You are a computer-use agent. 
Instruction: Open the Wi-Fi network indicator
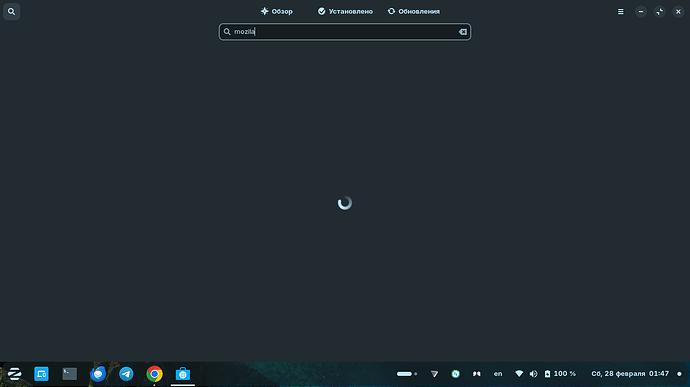click(x=519, y=374)
